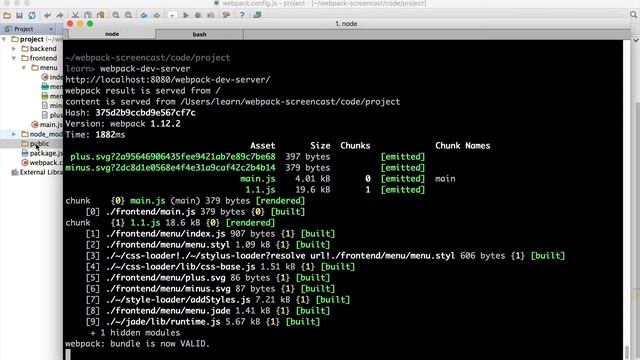Click the Run play icon

click(x=186, y=16)
